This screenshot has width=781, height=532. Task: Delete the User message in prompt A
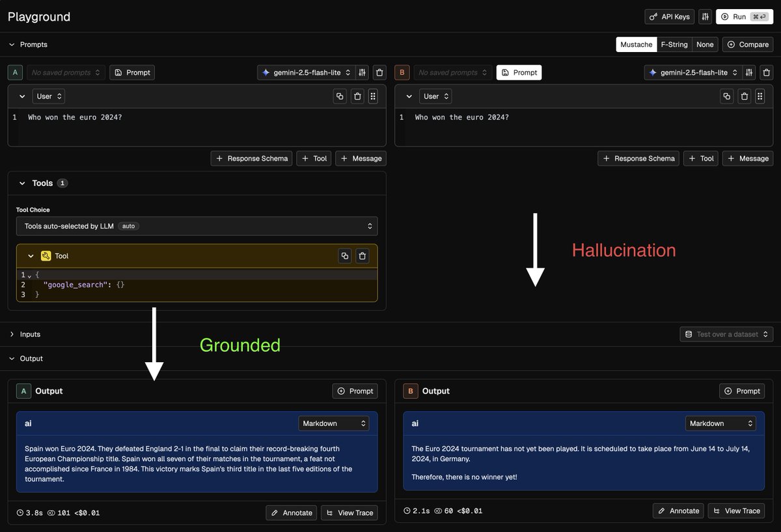click(357, 96)
